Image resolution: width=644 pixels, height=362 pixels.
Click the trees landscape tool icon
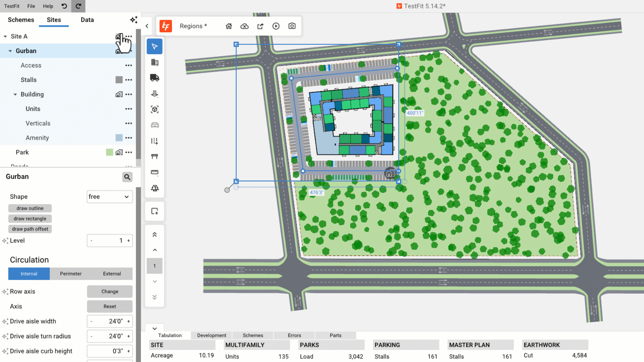154,188
